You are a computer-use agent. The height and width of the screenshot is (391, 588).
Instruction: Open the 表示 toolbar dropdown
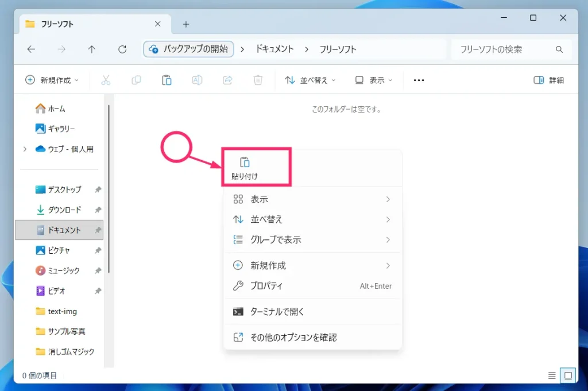tap(373, 80)
